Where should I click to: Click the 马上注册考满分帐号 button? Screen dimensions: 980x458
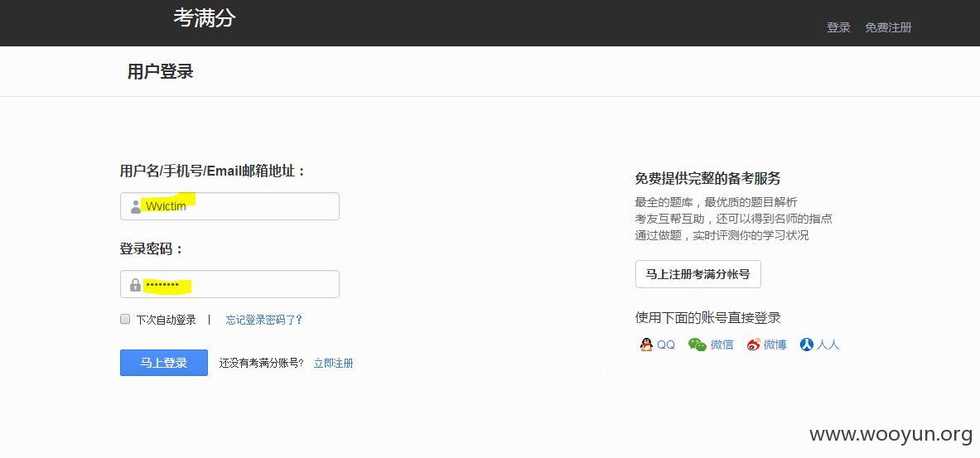(x=698, y=274)
